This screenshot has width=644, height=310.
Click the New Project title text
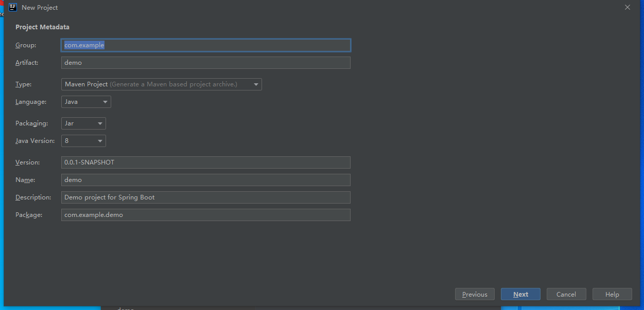40,8
